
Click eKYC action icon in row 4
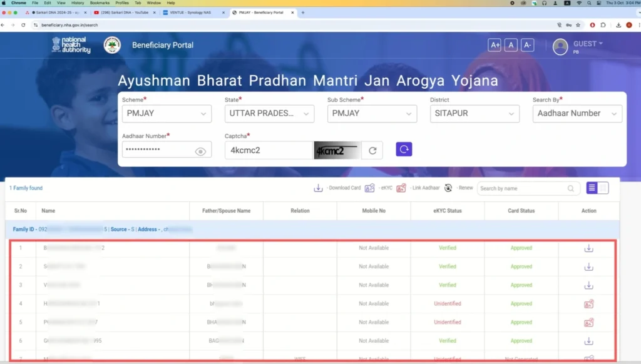coord(588,304)
